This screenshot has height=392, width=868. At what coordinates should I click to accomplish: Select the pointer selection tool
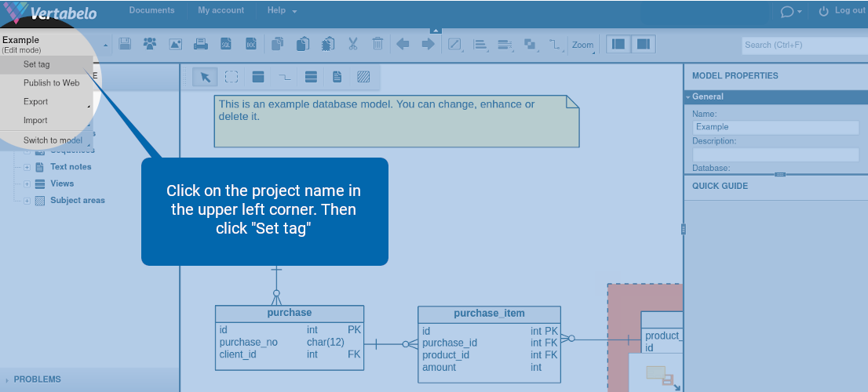206,77
